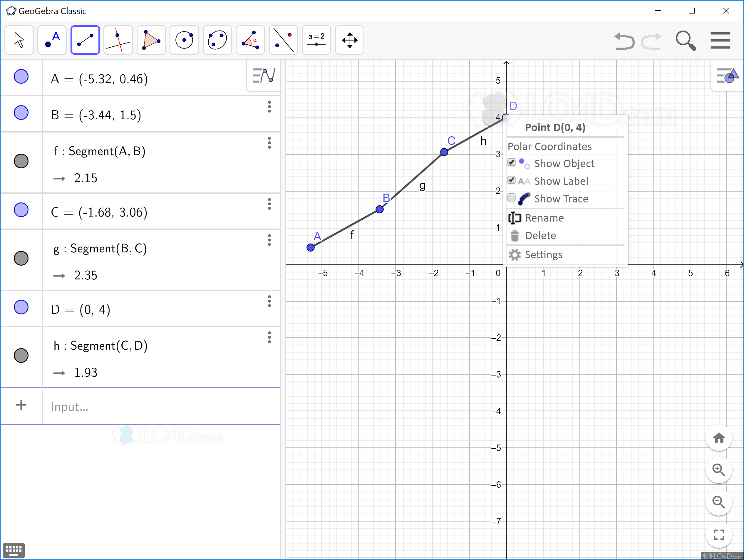Viewport: 744px width, 560px height.
Task: Uncheck the Show Label checkbox
Action: 511,180
